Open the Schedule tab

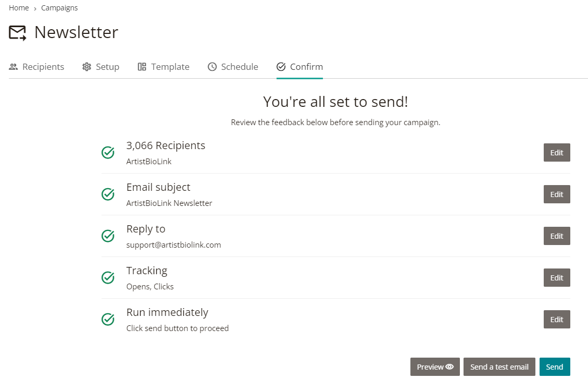point(233,67)
